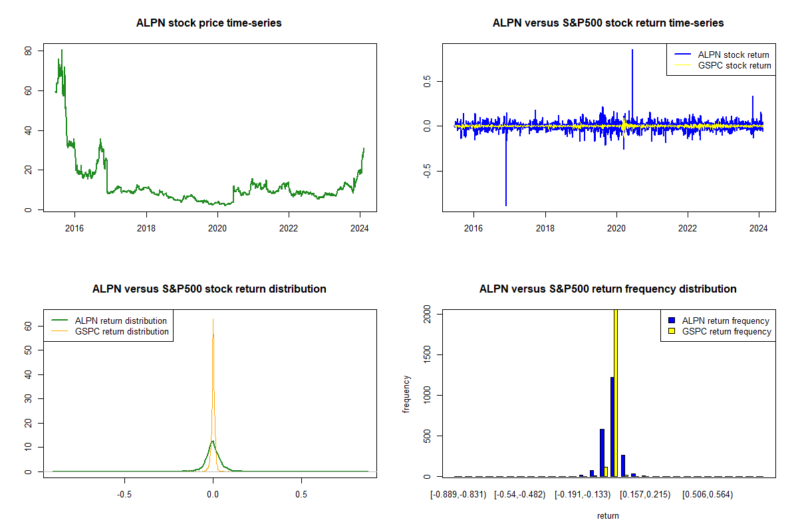Select the 'ALPN stock return' legend label
Screen dimensions: 798x532
point(733,55)
